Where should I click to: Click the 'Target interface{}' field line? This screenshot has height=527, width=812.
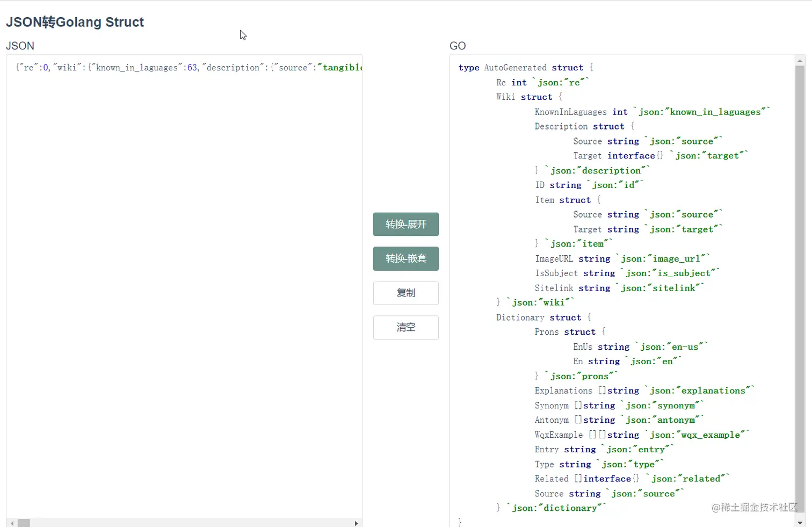click(661, 156)
